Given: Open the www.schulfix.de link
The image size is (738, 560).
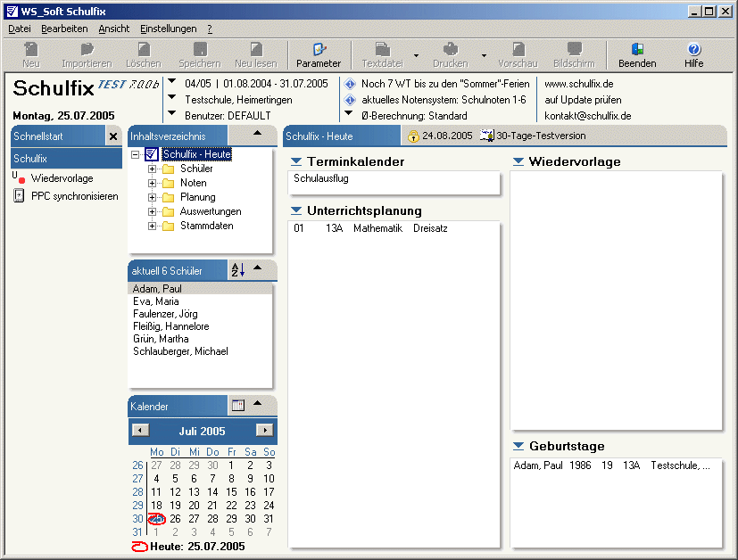Looking at the screenshot, I should pos(579,84).
